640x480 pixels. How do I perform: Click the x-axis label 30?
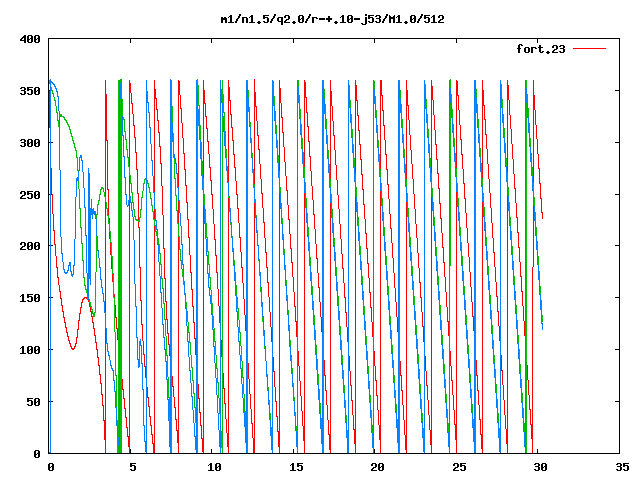point(540,467)
